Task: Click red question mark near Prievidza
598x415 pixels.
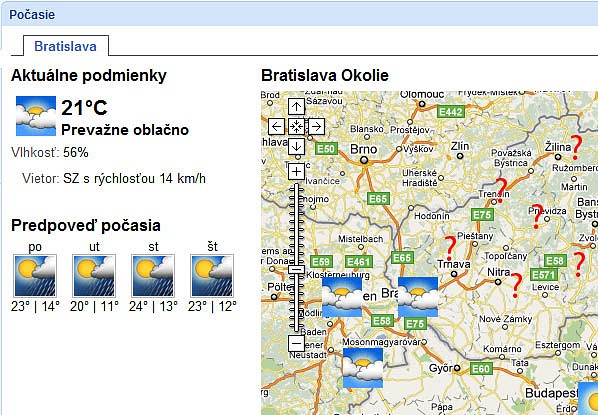Action: tap(537, 216)
